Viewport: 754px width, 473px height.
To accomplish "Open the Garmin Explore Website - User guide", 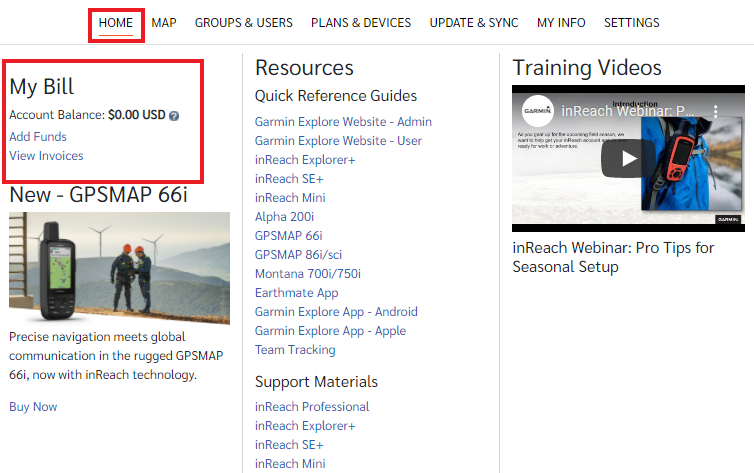I will pos(338,141).
